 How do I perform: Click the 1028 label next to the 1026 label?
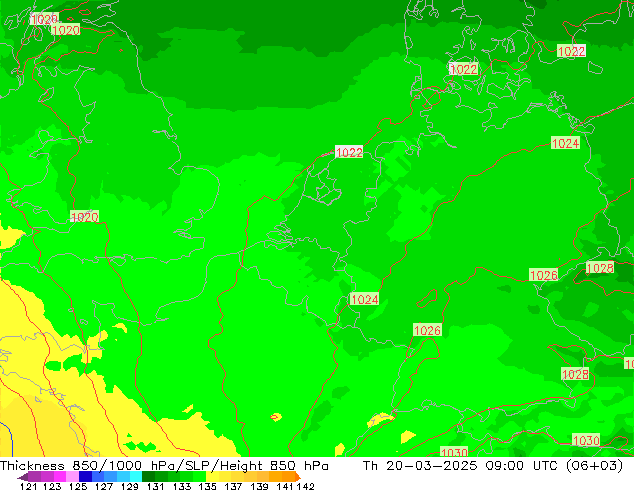coord(600,268)
